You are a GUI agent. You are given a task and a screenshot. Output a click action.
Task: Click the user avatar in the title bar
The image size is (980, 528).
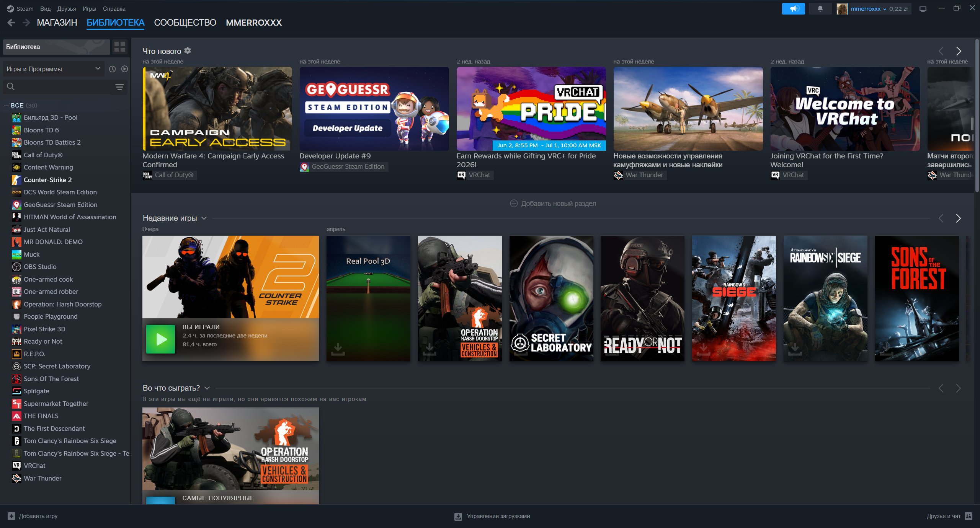click(842, 8)
